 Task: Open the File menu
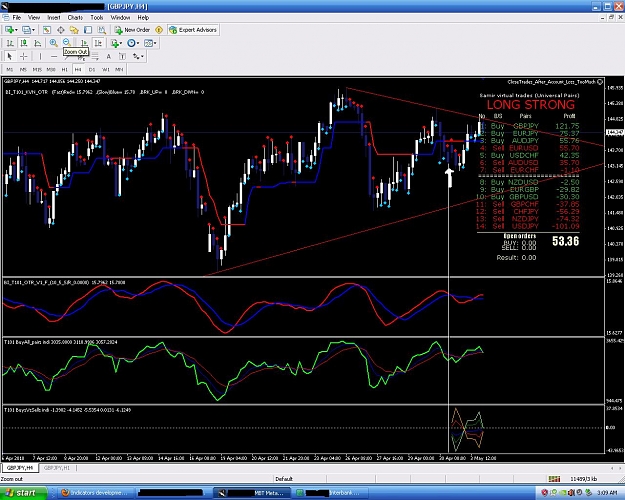pos(17,18)
